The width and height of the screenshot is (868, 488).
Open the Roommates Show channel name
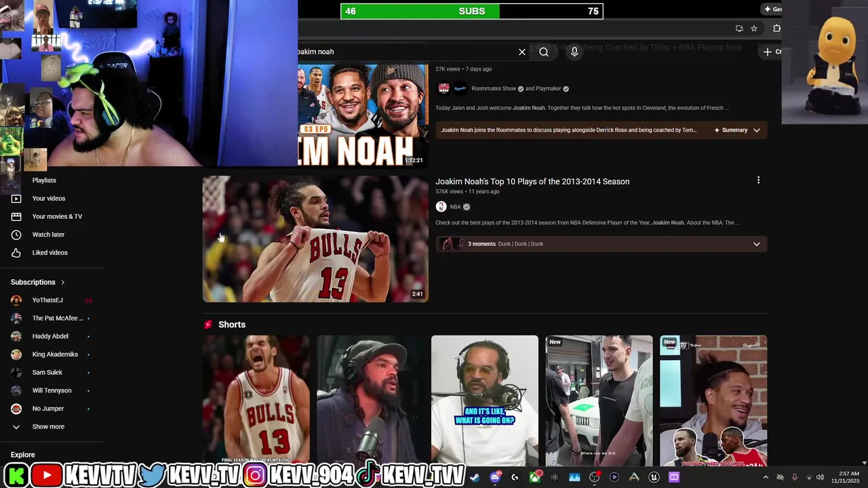494,89
